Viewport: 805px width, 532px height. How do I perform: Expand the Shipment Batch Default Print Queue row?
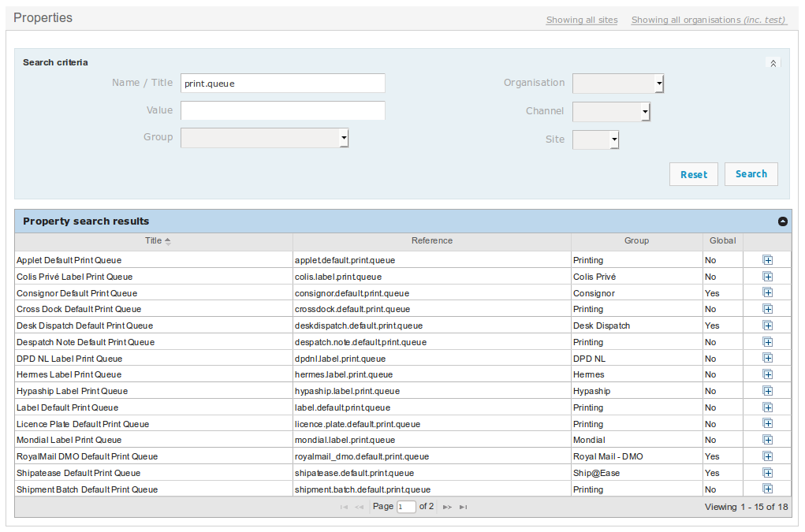767,489
